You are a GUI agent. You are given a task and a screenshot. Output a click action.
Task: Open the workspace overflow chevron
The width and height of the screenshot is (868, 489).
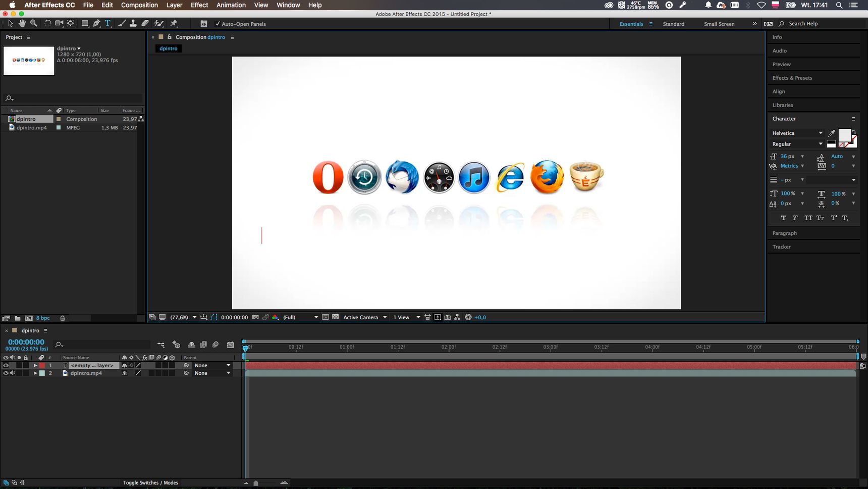coord(754,24)
